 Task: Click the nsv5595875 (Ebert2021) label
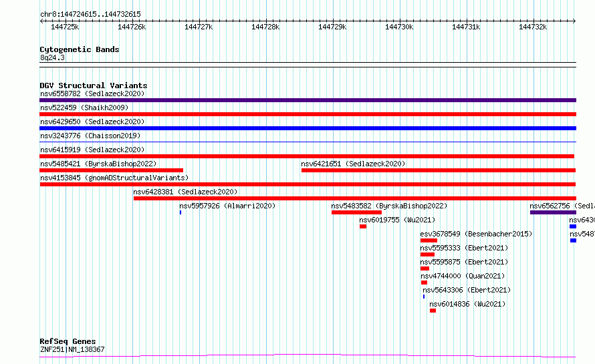pyautogui.click(x=464, y=262)
